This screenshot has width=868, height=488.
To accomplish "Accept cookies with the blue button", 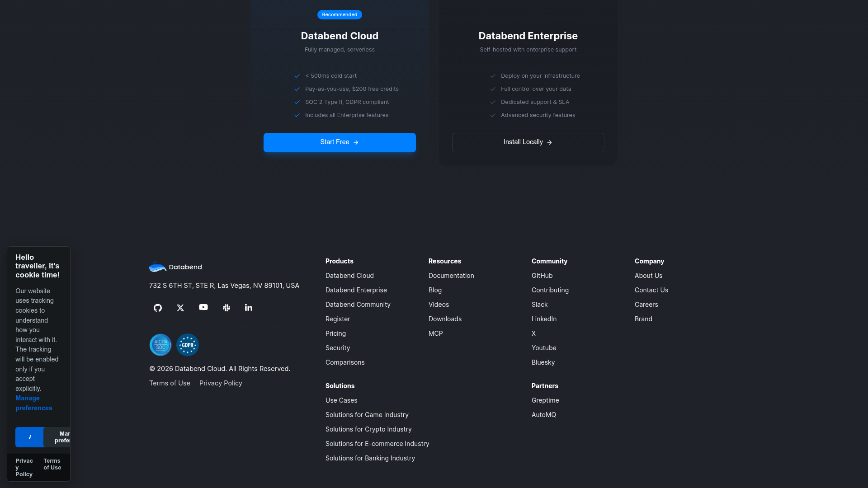I will (x=30, y=437).
